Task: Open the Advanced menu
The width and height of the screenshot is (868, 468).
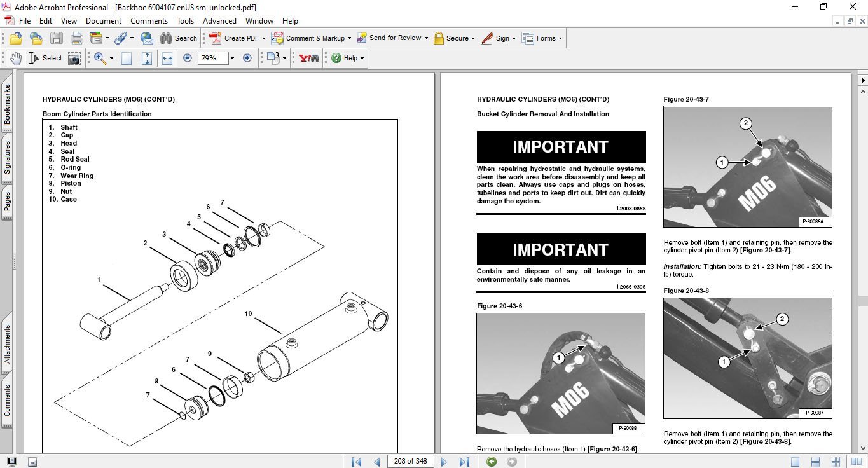Action: click(x=219, y=21)
